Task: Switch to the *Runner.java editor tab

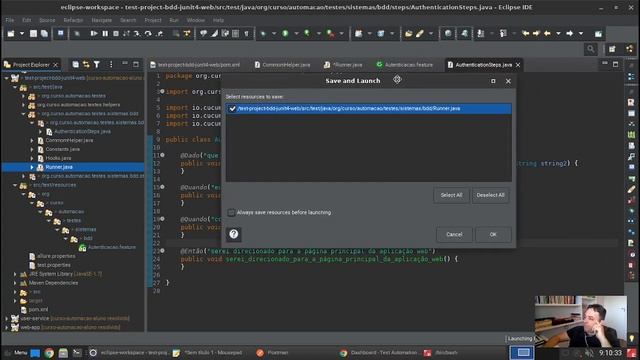Action: [344, 65]
